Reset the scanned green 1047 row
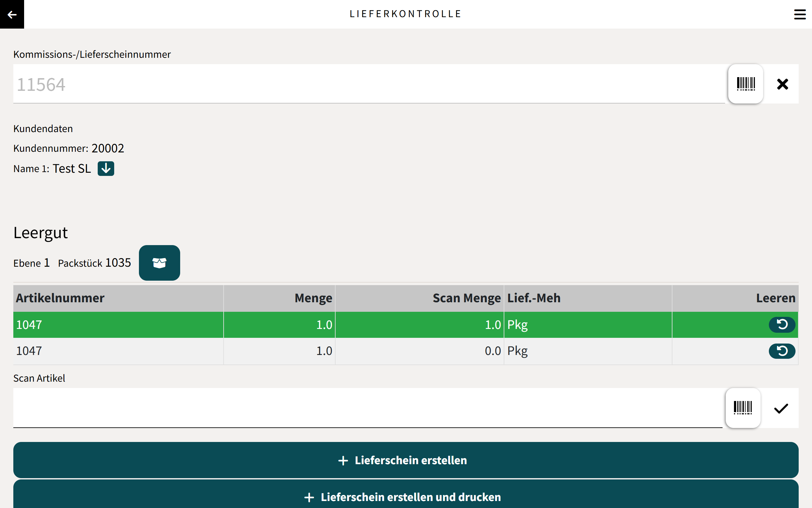812x508 pixels. (782, 324)
